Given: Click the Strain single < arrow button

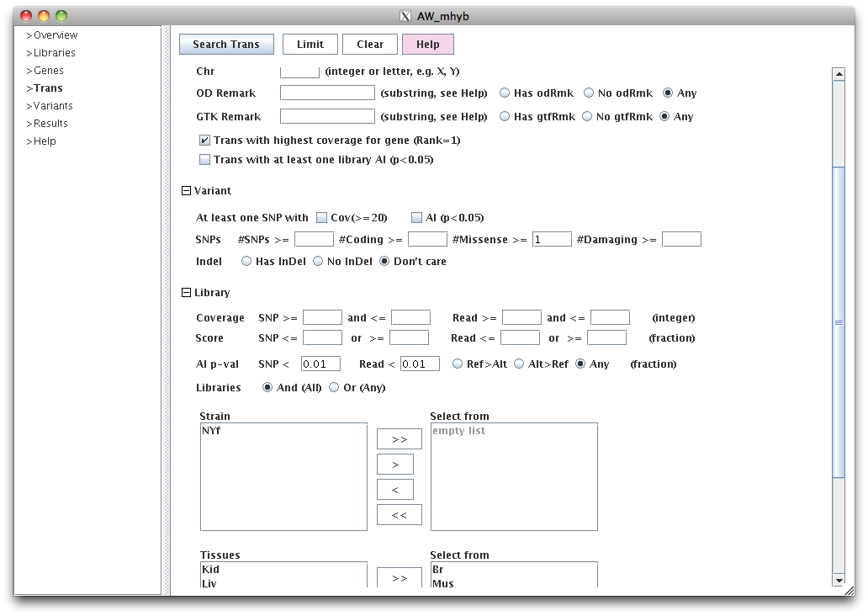Looking at the screenshot, I should 400,489.
